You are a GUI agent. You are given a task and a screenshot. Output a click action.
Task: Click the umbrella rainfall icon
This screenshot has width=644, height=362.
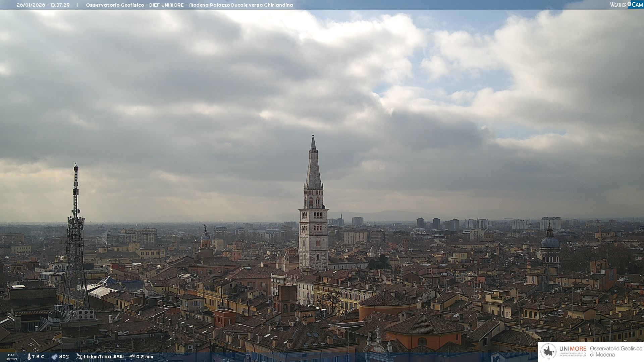[x=132, y=357]
